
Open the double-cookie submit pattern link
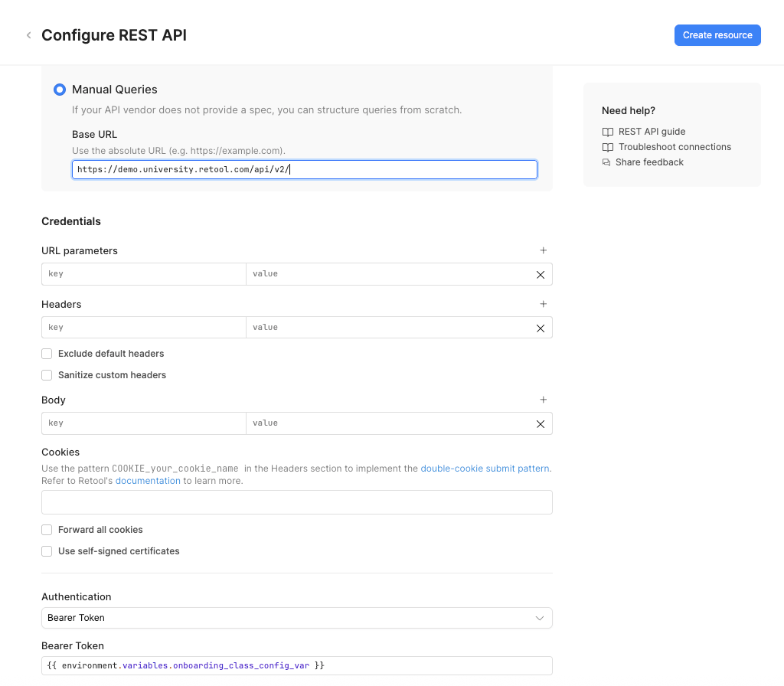pyautogui.click(x=485, y=469)
